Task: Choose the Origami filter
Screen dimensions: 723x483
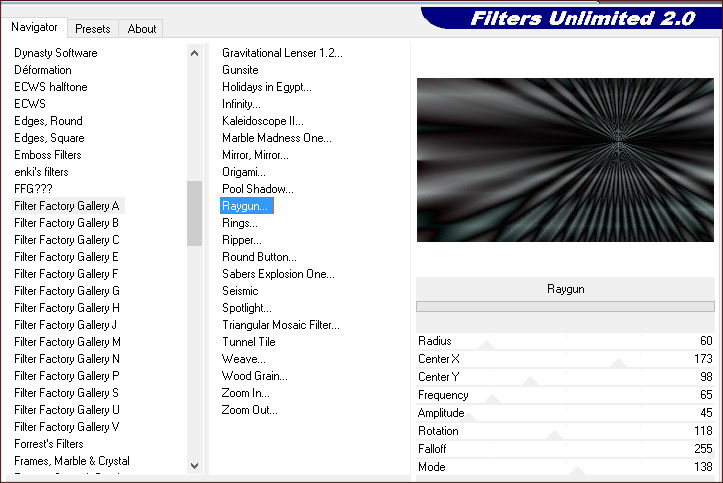Action: pyautogui.click(x=243, y=172)
